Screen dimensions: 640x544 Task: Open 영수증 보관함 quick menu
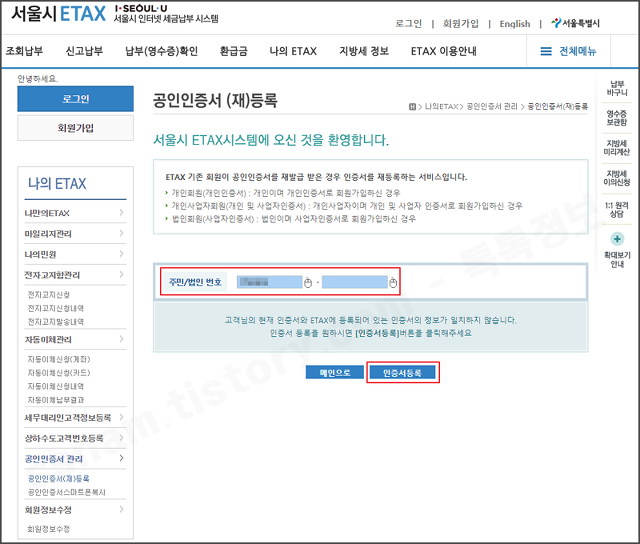pos(617,118)
